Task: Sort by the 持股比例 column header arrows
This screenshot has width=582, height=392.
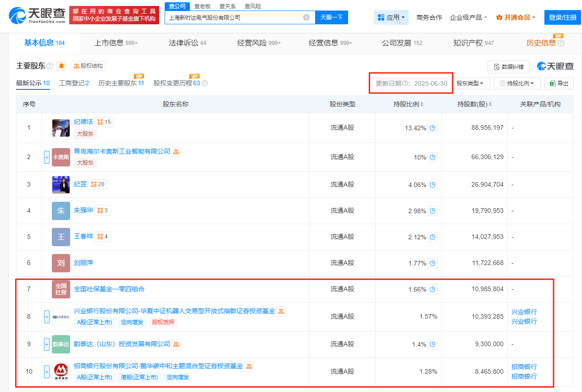Action: [x=422, y=105]
